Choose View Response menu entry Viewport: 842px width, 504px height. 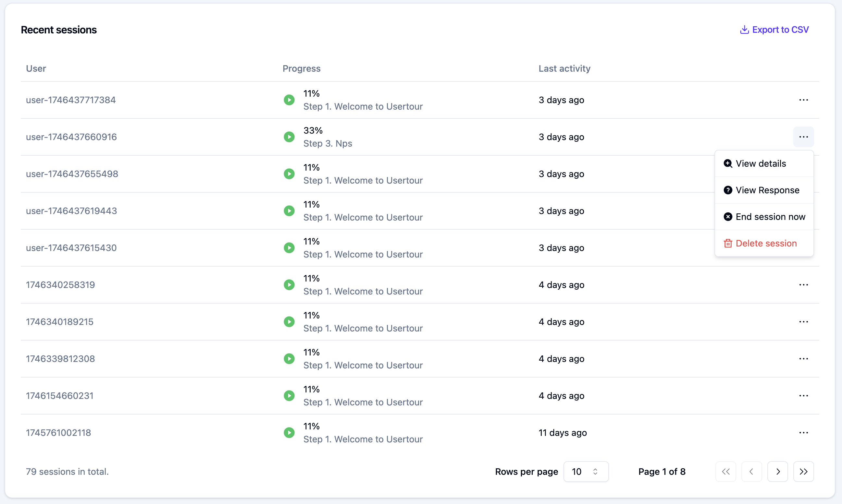tap(767, 190)
